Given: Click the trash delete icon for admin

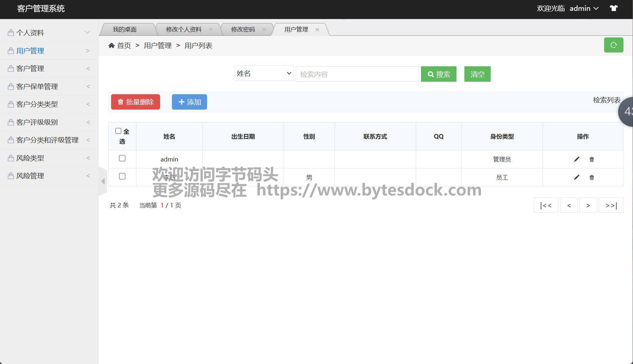Looking at the screenshot, I should point(592,159).
